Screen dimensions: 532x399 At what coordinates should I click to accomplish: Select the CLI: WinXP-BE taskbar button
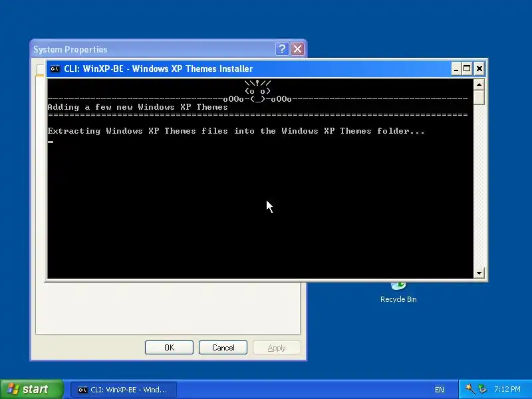point(124,390)
